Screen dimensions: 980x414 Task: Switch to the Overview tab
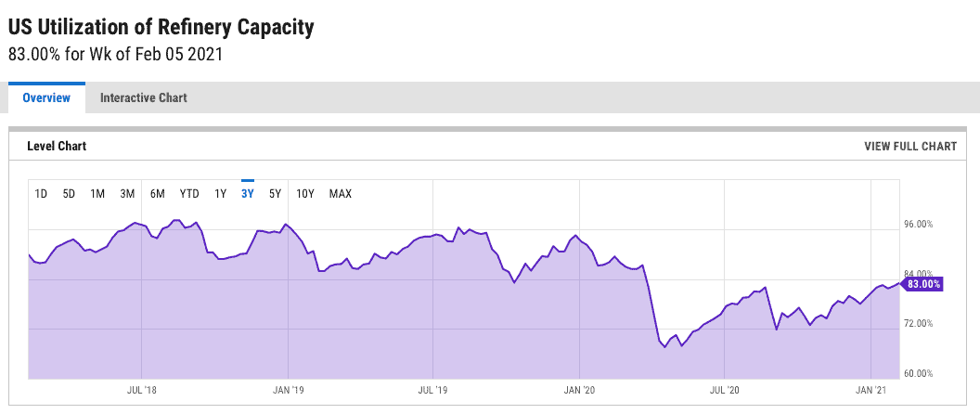pyautogui.click(x=46, y=97)
